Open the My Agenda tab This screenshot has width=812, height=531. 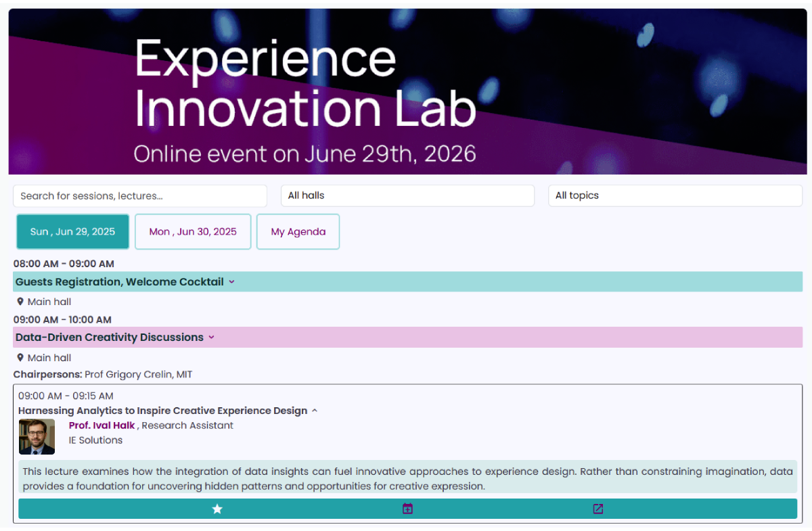tap(298, 231)
